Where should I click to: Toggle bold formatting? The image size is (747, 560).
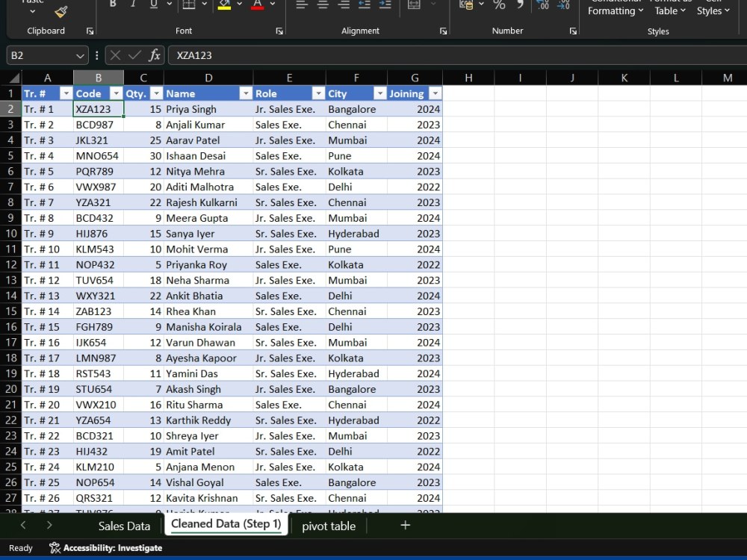(x=113, y=4)
